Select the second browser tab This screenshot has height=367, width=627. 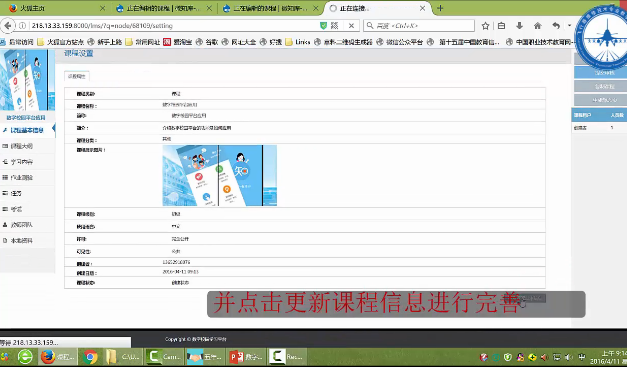click(164, 8)
